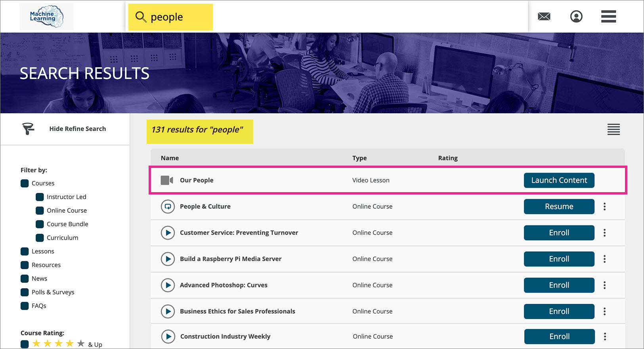Click the play icon for Advanced Photoshop: Curves

pyautogui.click(x=168, y=285)
